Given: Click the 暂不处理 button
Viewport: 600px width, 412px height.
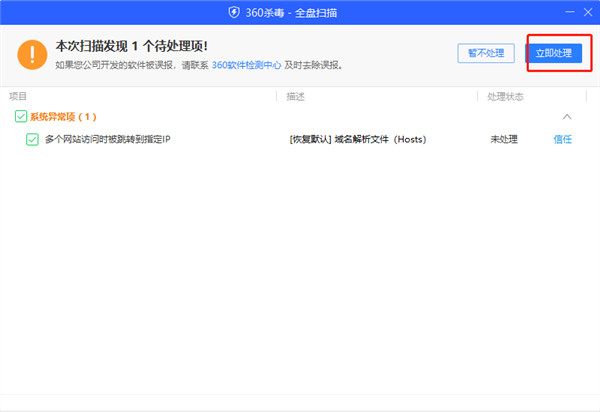Looking at the screenshot, I should pos(486,53).
